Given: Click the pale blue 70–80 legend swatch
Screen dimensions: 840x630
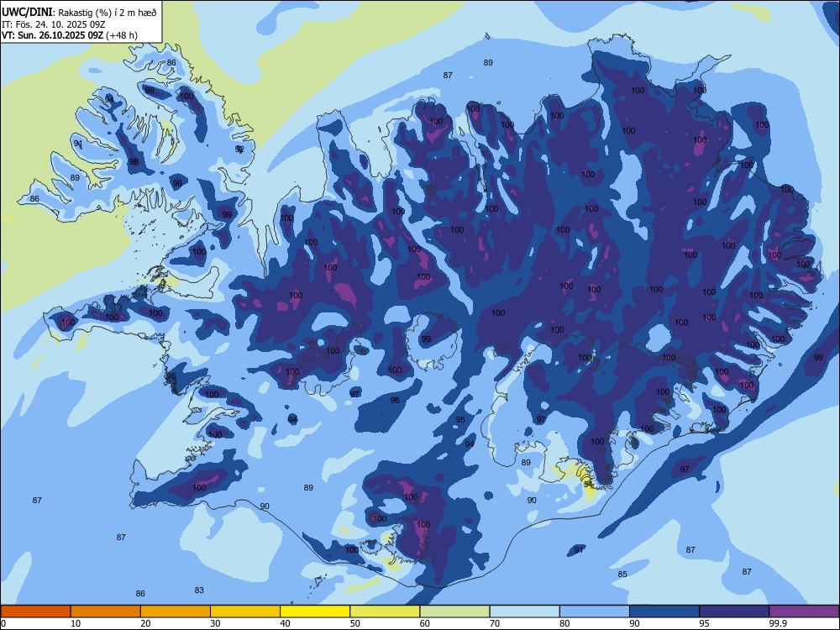Looking at the screenshot, I should (x=524, y=612).
